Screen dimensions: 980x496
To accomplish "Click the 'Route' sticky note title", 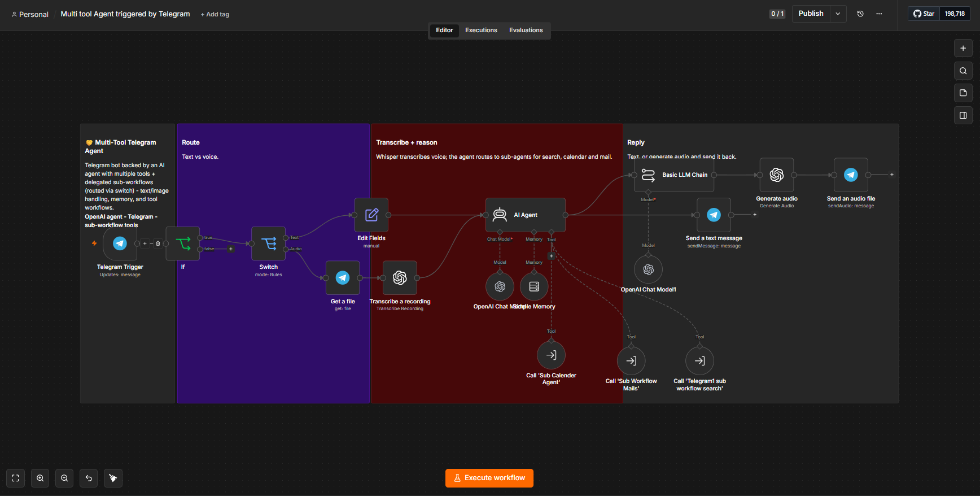I will (x=191, y=142).
